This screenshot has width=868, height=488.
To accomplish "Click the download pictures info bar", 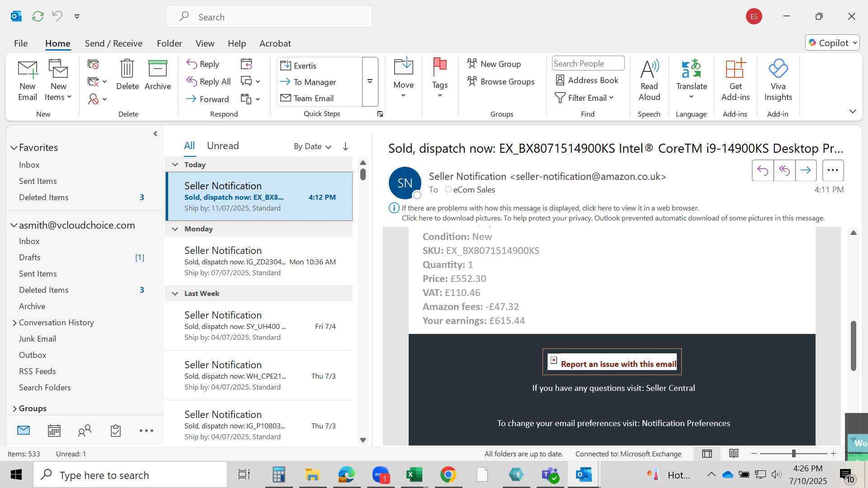I will click(x=613, y=218).
